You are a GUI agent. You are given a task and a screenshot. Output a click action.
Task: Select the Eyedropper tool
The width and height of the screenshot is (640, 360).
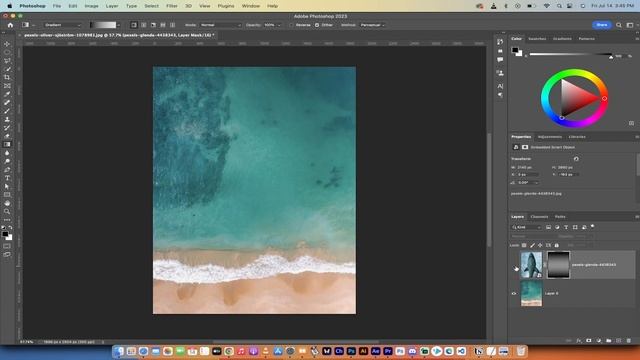(x=7, y=94)
